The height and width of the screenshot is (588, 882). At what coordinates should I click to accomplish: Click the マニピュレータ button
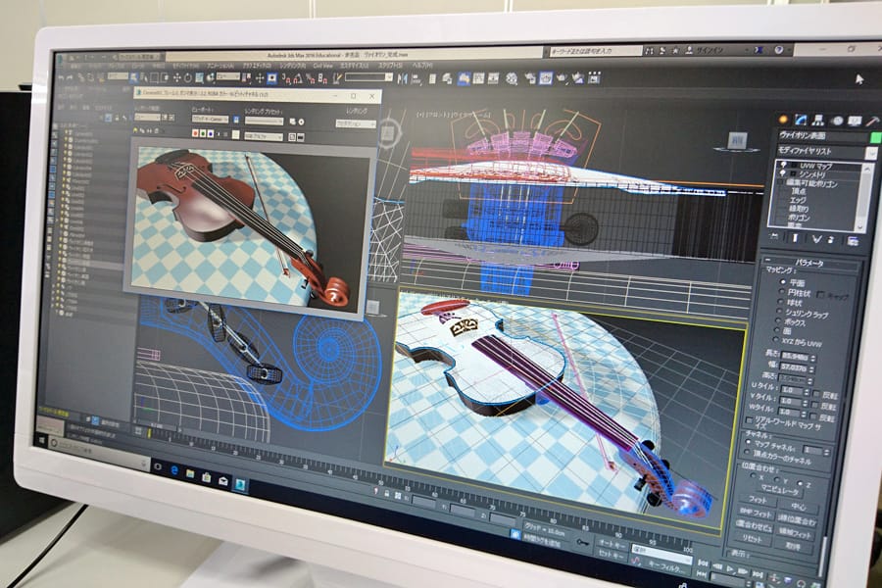click(x=781, y=492)
